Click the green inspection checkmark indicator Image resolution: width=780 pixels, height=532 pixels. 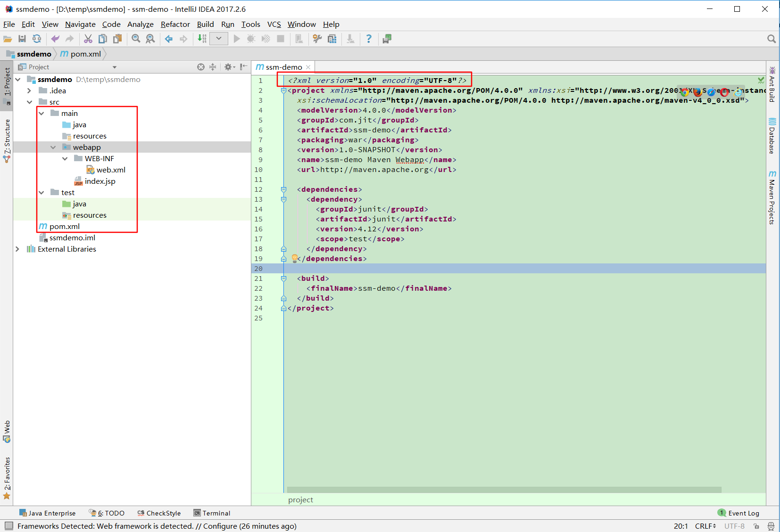click(x=761, y=80)
